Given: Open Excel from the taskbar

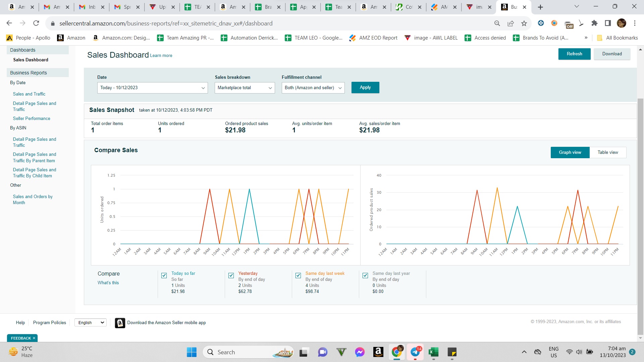Looking at the screenshot, I should point(434,352).
